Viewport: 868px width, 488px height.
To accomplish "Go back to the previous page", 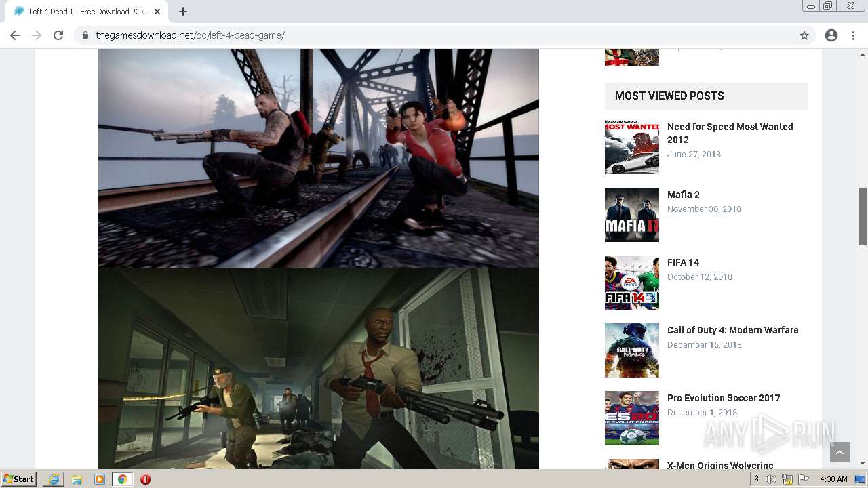I will (15, 35).
